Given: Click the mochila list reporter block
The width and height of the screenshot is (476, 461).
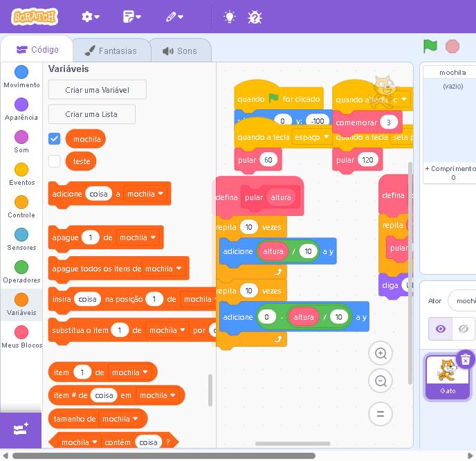Looking at the screenshot, I should [86, 139].
